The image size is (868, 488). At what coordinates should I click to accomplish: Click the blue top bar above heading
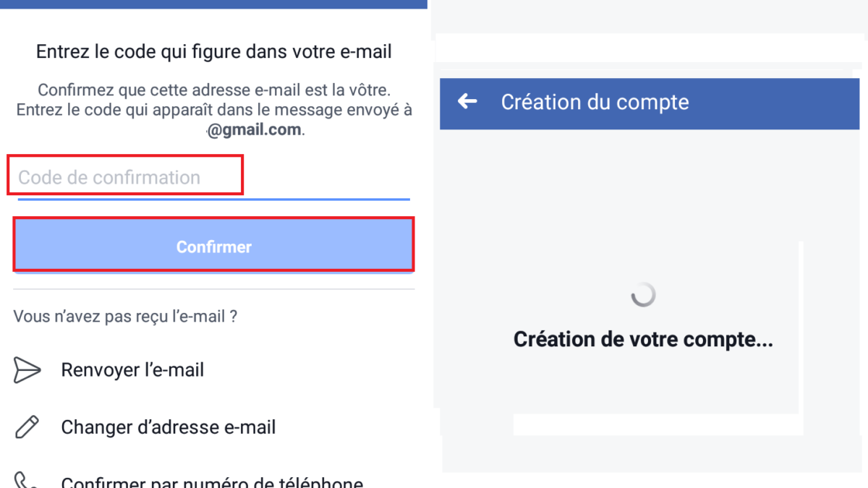213,4
